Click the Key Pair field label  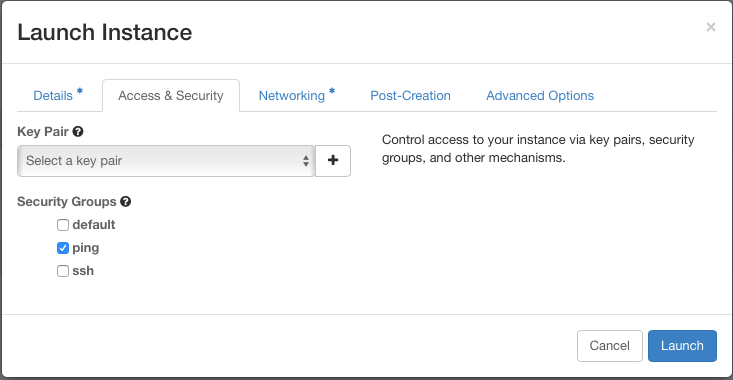[43, 132]
